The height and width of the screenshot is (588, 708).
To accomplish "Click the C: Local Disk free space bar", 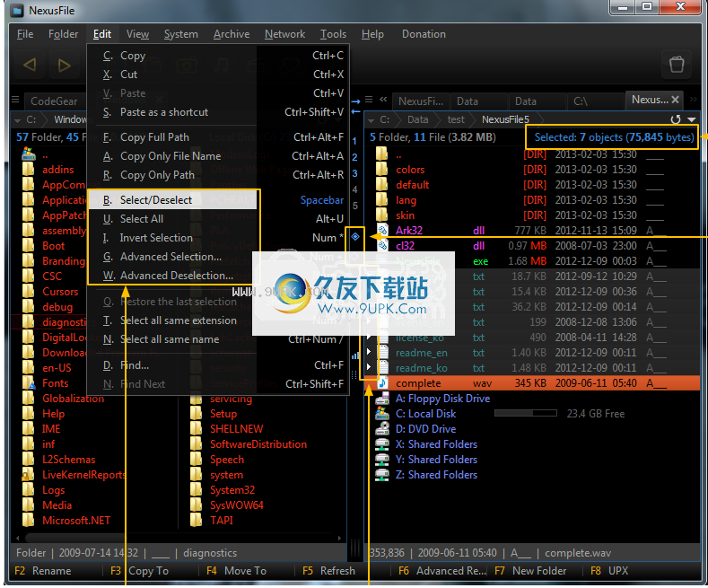I will (x=526, y=413).
